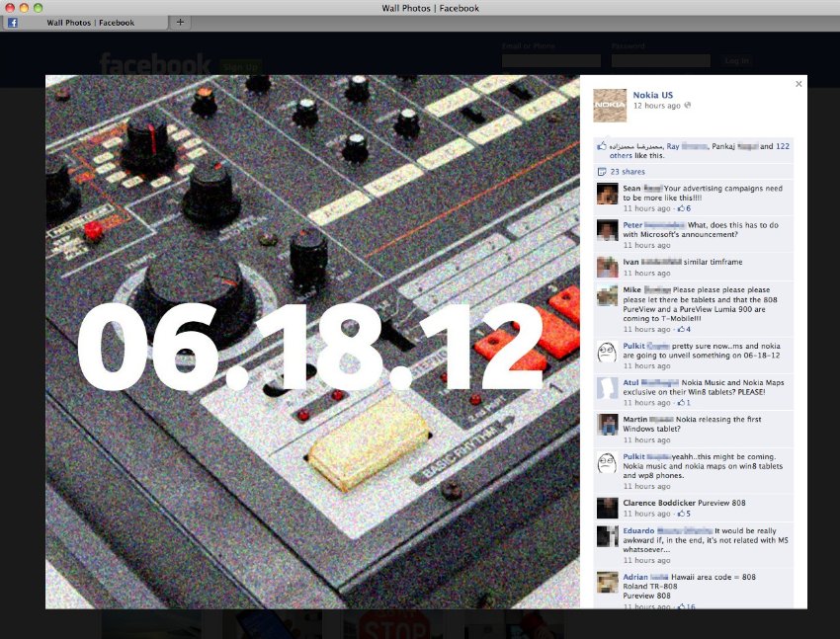The width and height of the screenshot is (840, 639).
Task: Open the Nokia US page link
Action: coord(652,95)
